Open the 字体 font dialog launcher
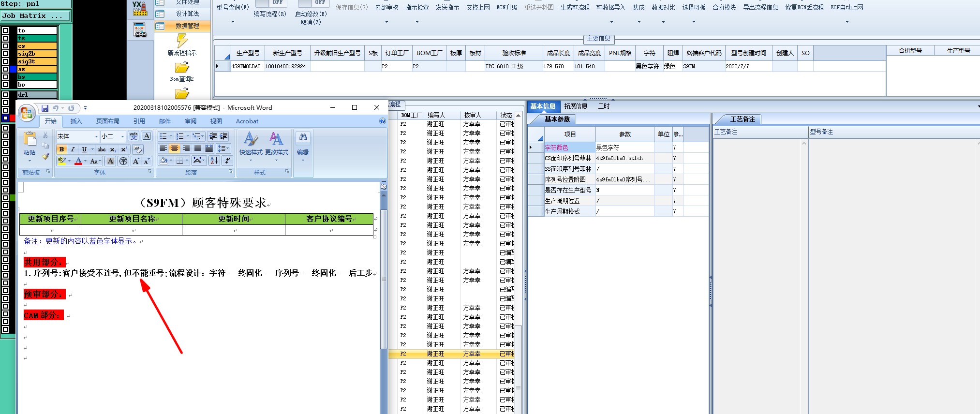 tap(150, 172)
